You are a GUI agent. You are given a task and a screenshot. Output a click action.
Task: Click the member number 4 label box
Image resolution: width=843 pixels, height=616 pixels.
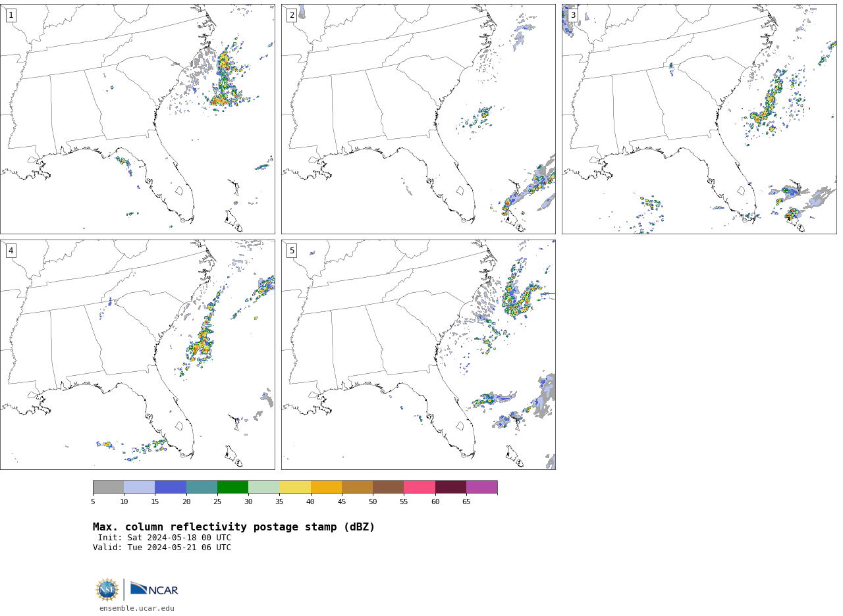click(x=11, y=251)
